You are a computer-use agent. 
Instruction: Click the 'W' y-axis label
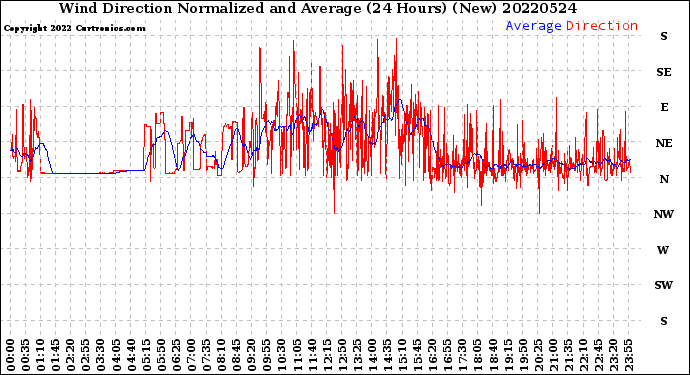[x=663, y=250]
